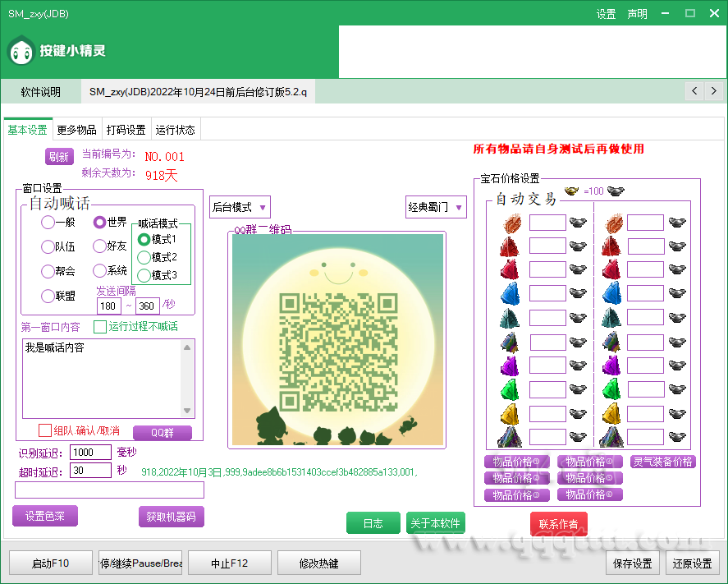
Task: Click the purple gem in left column
Action: click(x=510, y=366)
